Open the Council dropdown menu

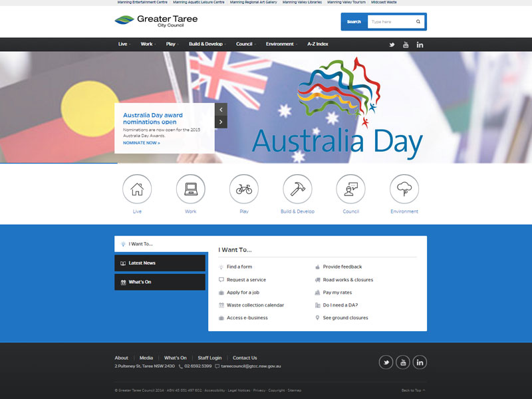(x=244, y=45)
